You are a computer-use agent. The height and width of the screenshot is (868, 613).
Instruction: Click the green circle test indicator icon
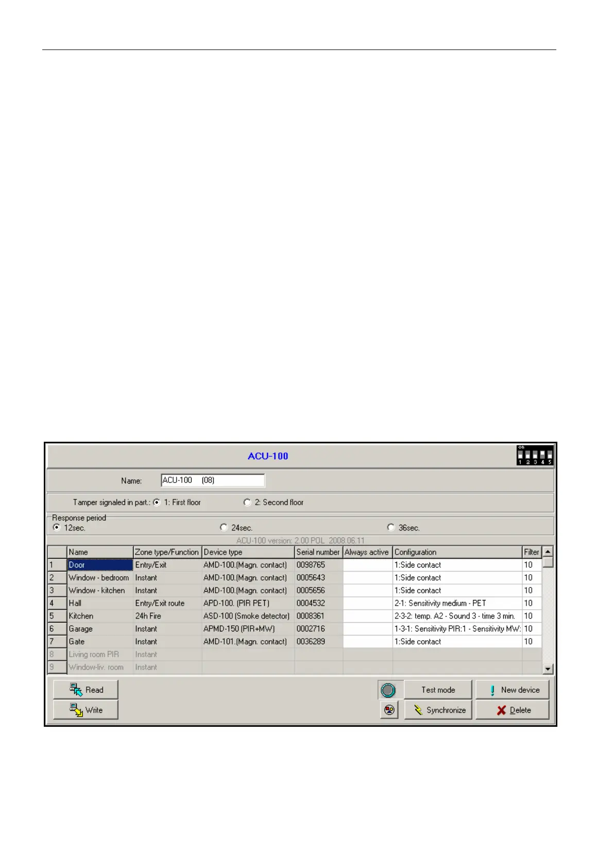388,690
